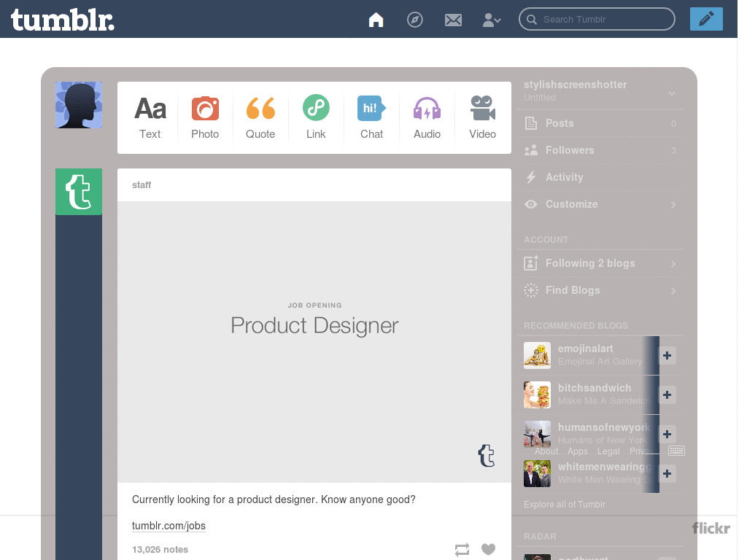Screen dimensions: 747x560
Task: Open the whitemenwearing blog thumbnail
Action: coord(537,473)
